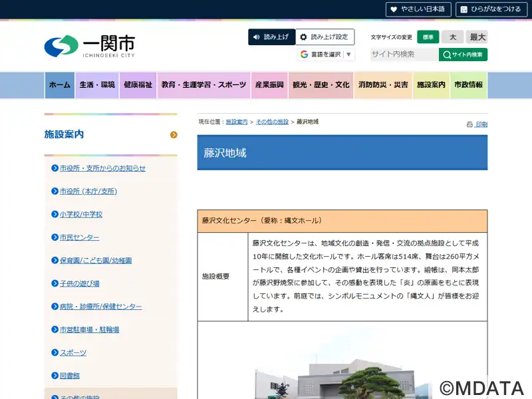The height and width of the screenshot is (399, 532).
Task: Open the ホーム navigation tab
Action: click(x=59, y=85)
